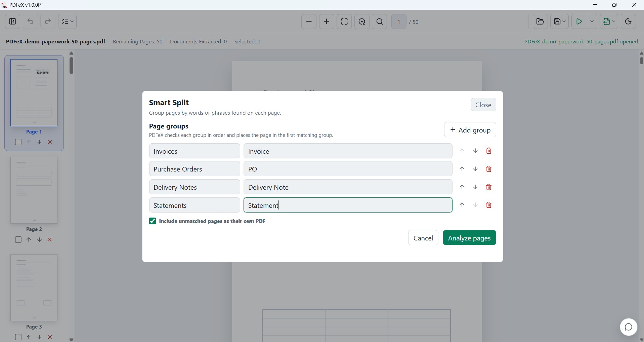The image size is (644, 342).
Task: Open the search magnifier icon
Action: click(380, 22)
